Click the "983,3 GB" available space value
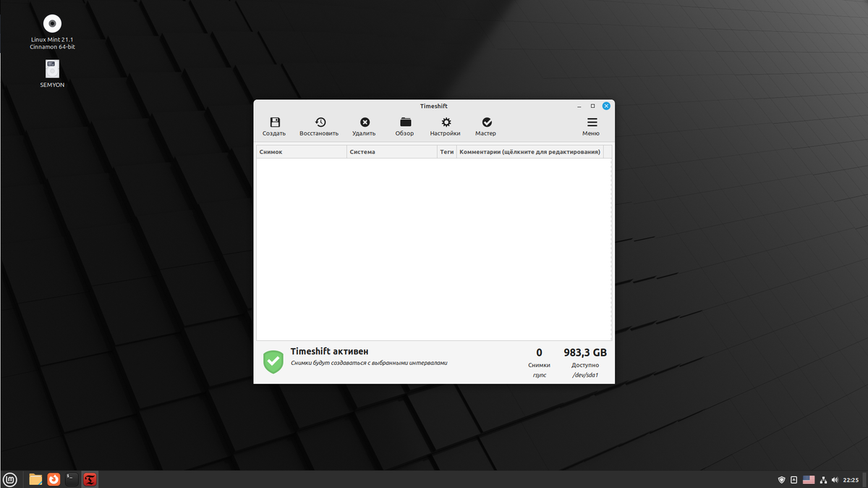 [x=585, y=353]
